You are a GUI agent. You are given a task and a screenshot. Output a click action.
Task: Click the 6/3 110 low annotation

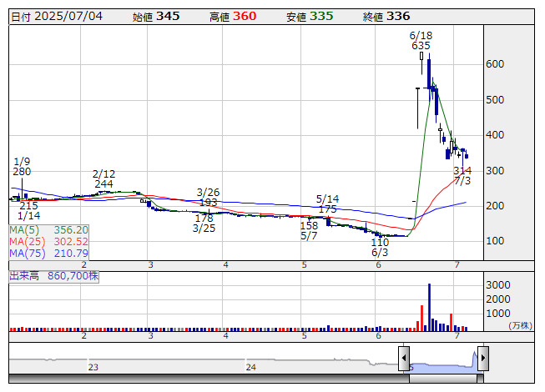coord(380,247)
